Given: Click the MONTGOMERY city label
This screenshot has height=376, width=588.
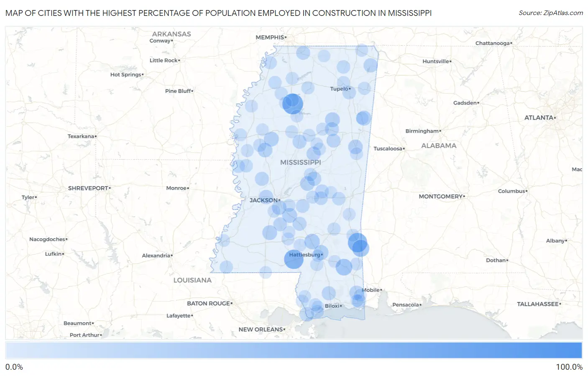Looking at the screenshot, I should 441,196.
